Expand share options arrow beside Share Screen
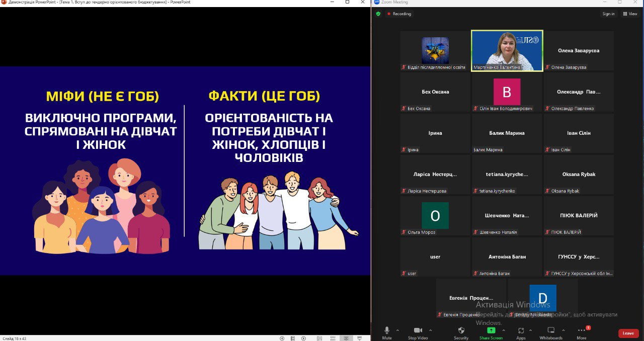Viewport: 644px width, 341px height. (x=505, y=330)
